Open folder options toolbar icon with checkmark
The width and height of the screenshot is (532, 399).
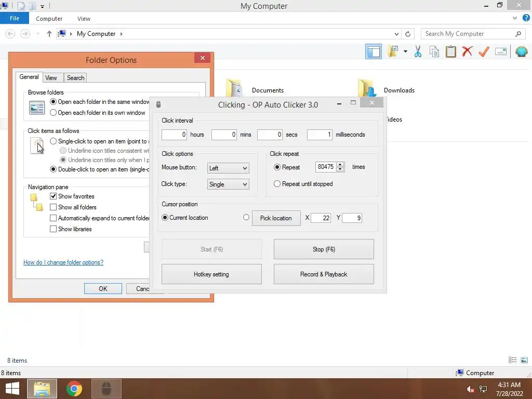point(393,51)
